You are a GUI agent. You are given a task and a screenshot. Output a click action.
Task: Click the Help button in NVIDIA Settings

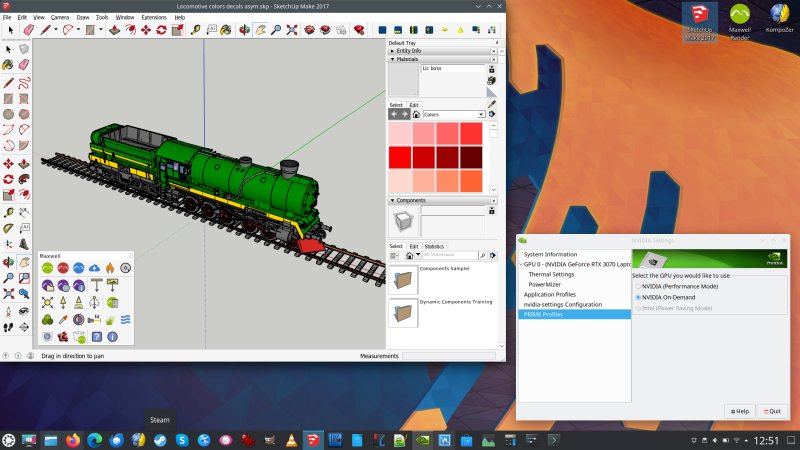click(739, 410)
